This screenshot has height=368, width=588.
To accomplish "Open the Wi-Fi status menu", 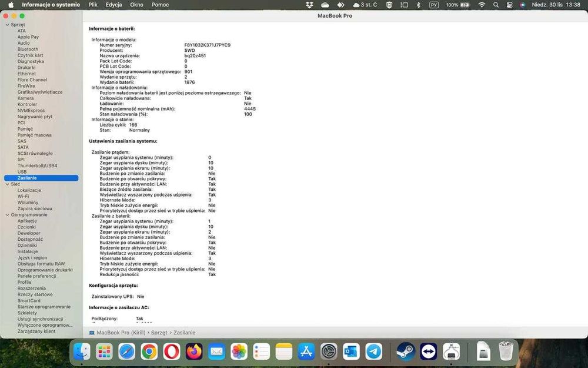I will click(482, 5).
